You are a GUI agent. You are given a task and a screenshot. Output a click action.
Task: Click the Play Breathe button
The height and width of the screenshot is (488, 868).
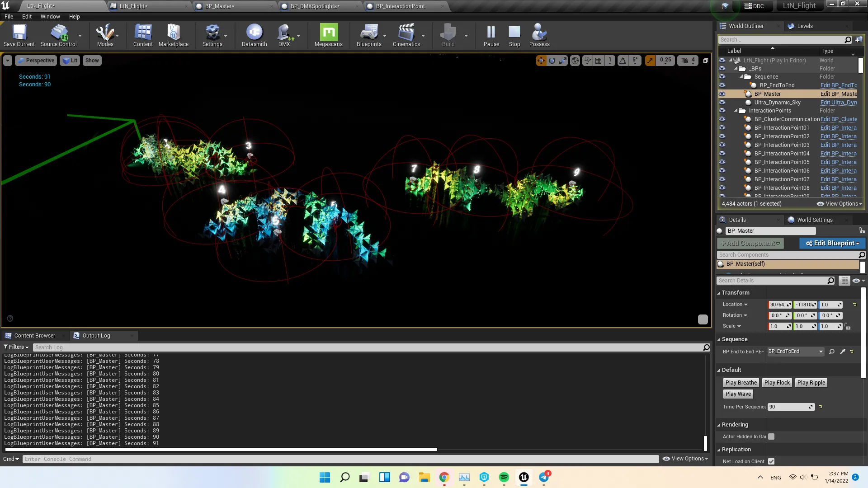741,383
